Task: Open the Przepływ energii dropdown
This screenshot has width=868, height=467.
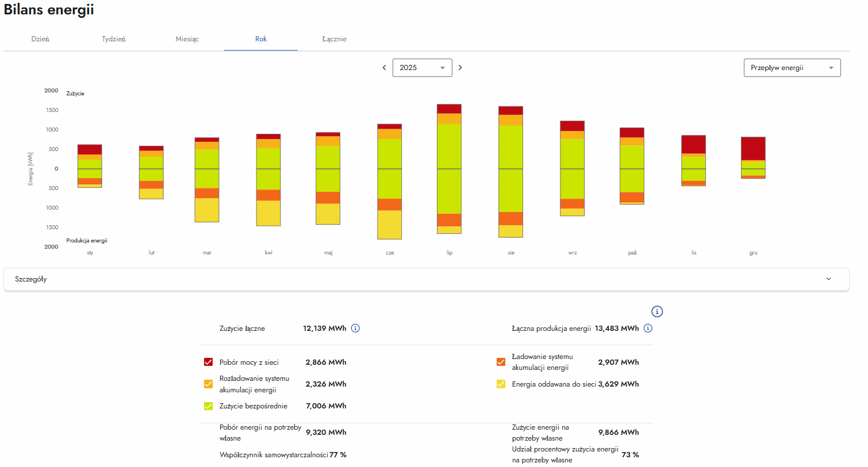Action: pyautogui.click(x=792, y=68)
